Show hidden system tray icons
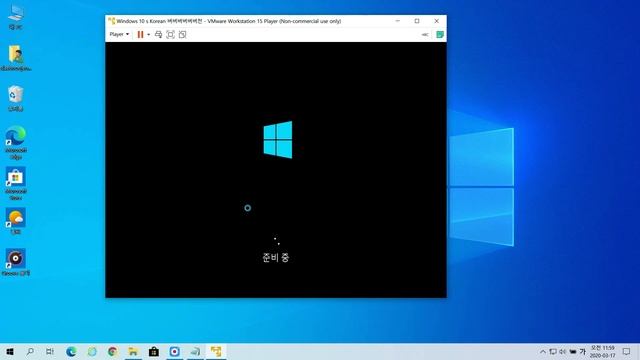This screenshot has height=360, width=640. click(x=542, y=351)
